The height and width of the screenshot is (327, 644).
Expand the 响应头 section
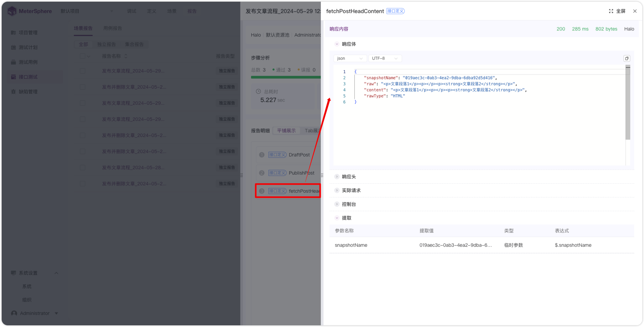(x=337, y=177)
